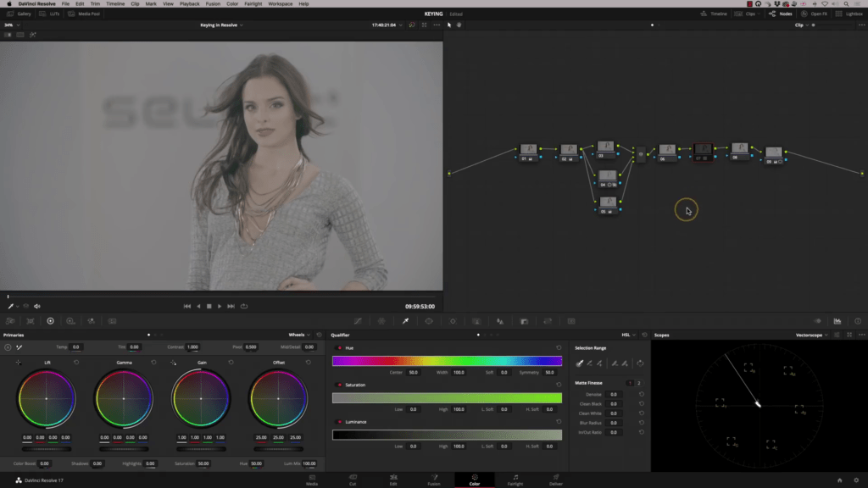Switch to the Fusion page tab
This screenshot has width=868, height=488.
click(x=433, y=480)
